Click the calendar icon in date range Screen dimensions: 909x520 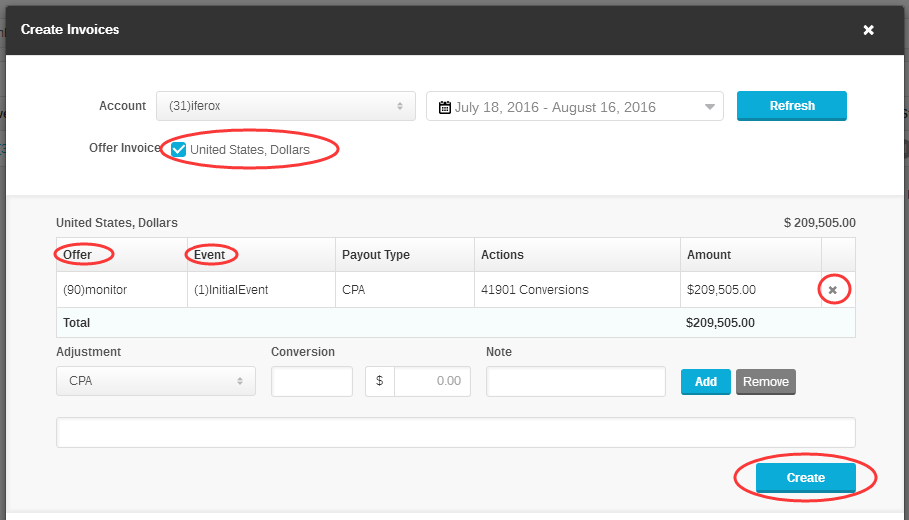click(x=445, y=107)
